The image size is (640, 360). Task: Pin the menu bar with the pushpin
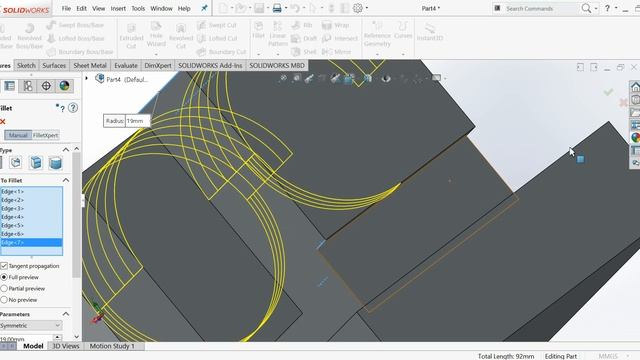204,8
